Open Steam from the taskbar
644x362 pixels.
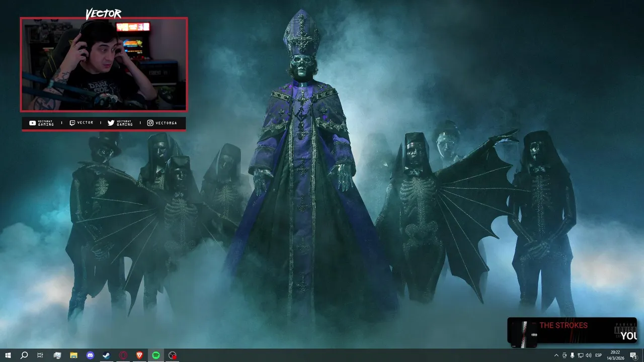pos(107,355)
